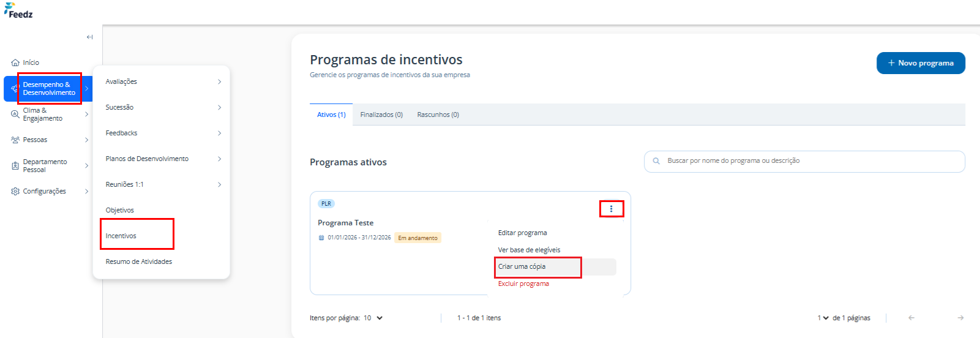Click the Em andamento status badge

(417, 238)
